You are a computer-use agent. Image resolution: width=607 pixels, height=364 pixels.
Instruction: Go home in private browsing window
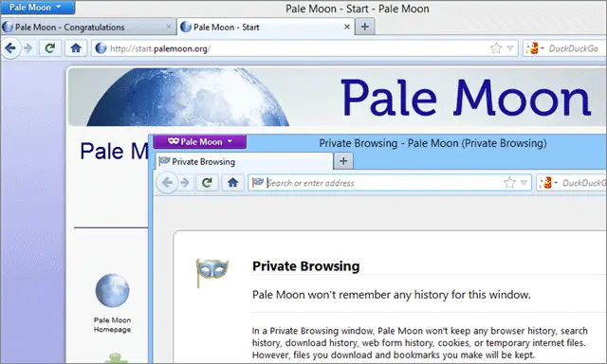[x=232, y=183]
